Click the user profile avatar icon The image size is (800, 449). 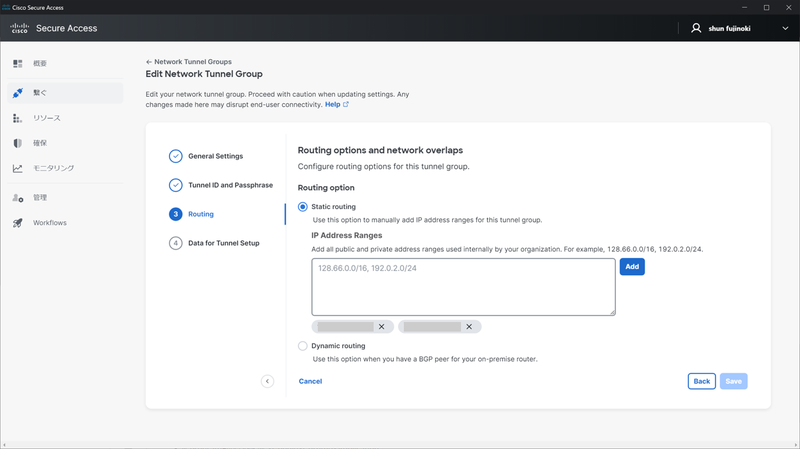(696, 28)
